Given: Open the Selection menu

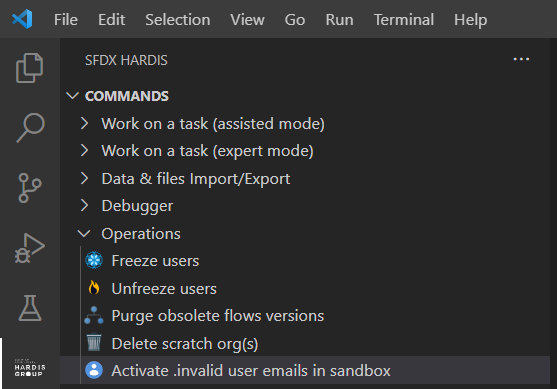Looking at the screenshot, I should [x=178, y=20].
